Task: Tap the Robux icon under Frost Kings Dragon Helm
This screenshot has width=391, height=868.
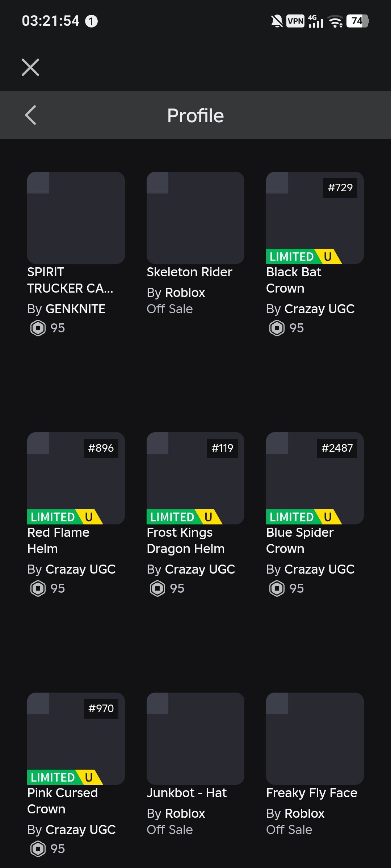Action: point(157,588)
